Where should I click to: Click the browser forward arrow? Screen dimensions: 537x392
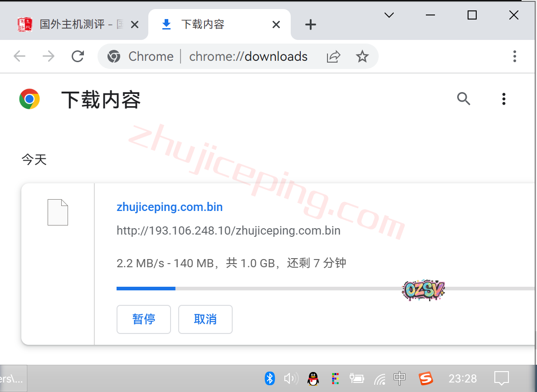tap(48, 56)
